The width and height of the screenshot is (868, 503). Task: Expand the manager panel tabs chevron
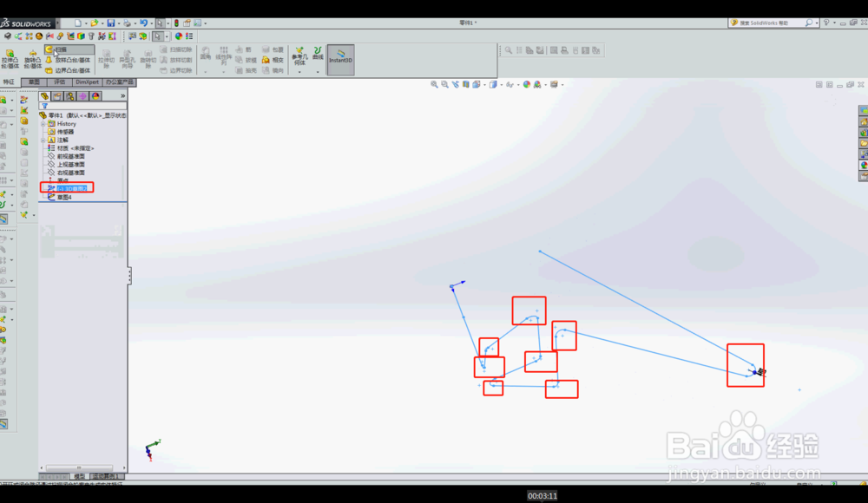tap(123, 96)
